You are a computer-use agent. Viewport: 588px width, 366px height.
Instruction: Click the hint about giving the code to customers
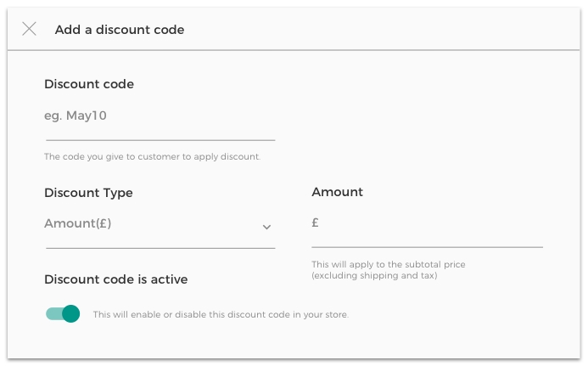pyautogui.click(x=152, y=157)
